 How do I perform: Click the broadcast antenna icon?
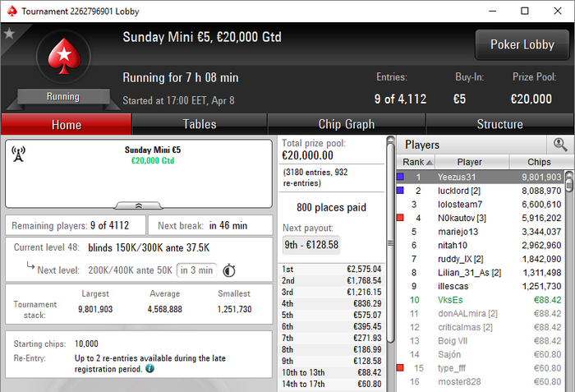(18, 154)
